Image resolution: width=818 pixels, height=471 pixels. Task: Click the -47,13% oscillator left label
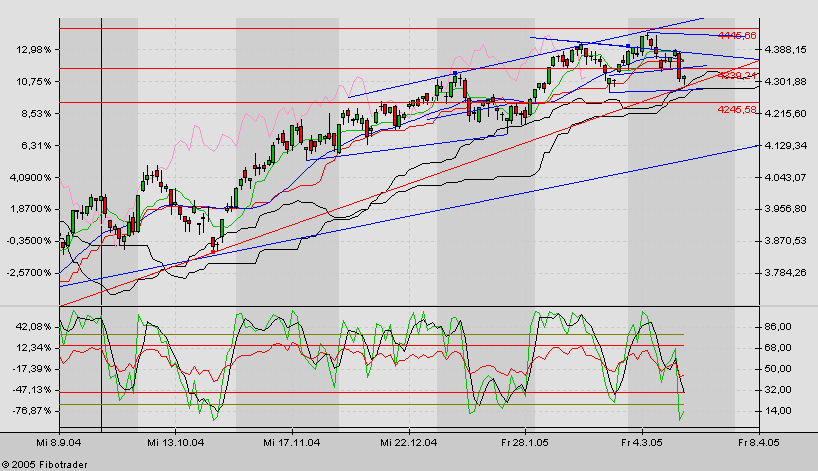point(32,390)
